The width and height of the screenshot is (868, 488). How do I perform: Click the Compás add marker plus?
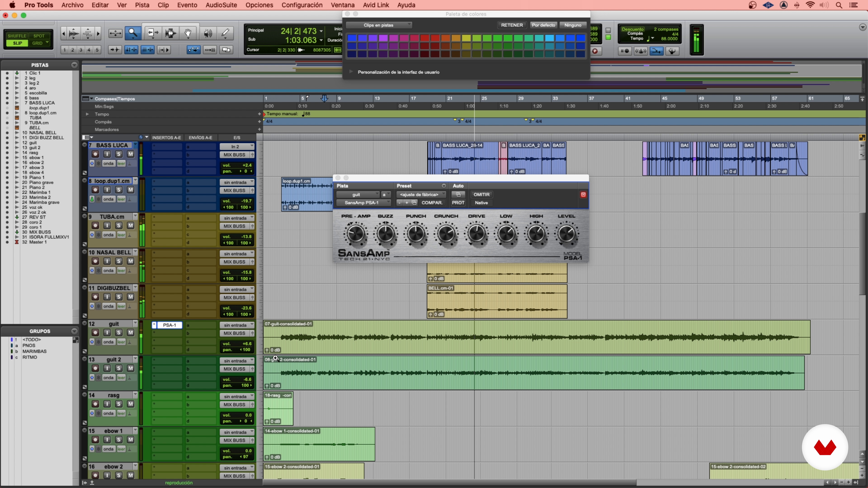[259, 122]
